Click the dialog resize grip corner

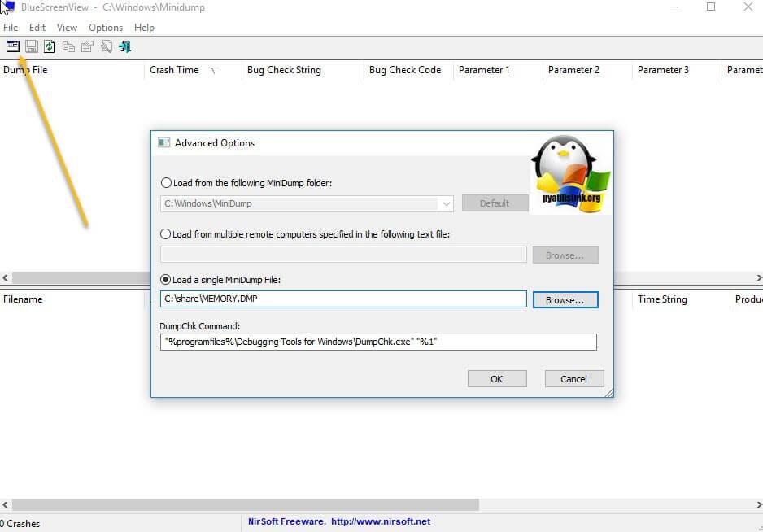click(x=608, y=392)
